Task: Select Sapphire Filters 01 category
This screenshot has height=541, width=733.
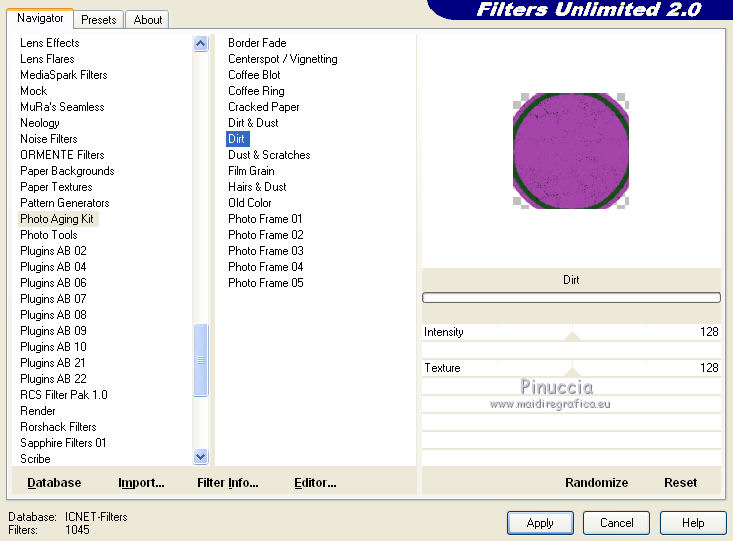Action: tap(63, 443)
